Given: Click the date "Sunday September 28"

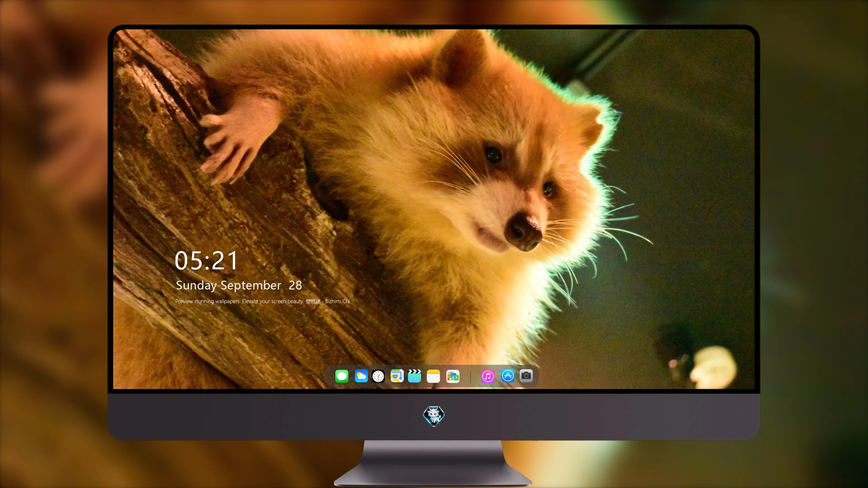Looking at the screenshot, I should 239,285.
